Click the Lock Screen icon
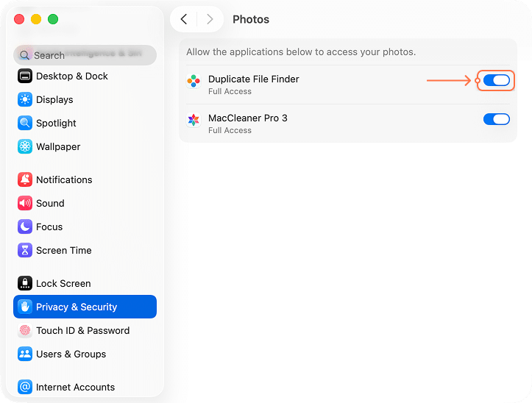 [25, 283]
